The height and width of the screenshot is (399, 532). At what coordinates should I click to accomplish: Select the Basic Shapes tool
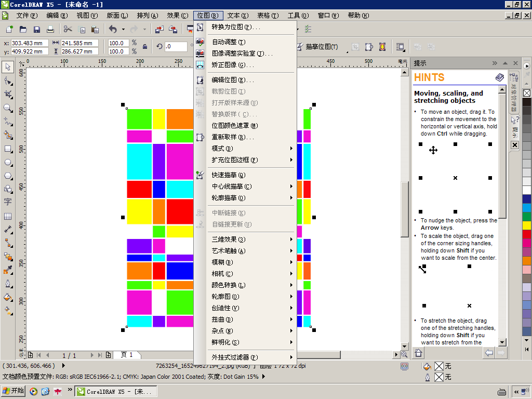8,189
